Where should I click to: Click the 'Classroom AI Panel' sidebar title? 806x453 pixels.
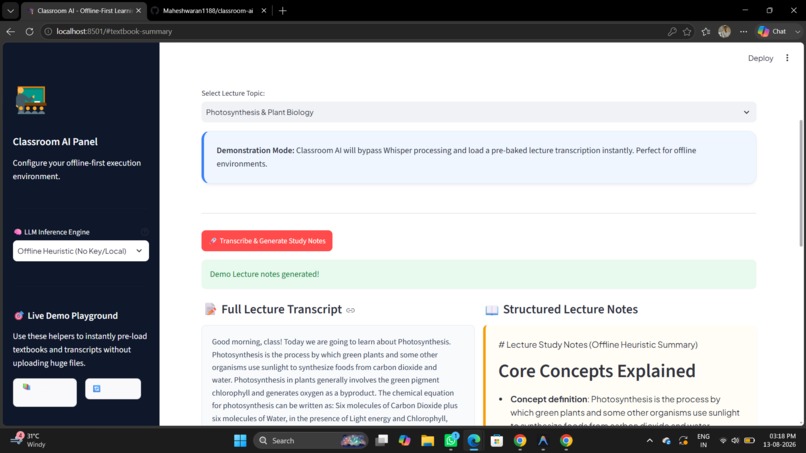(55, 141)
